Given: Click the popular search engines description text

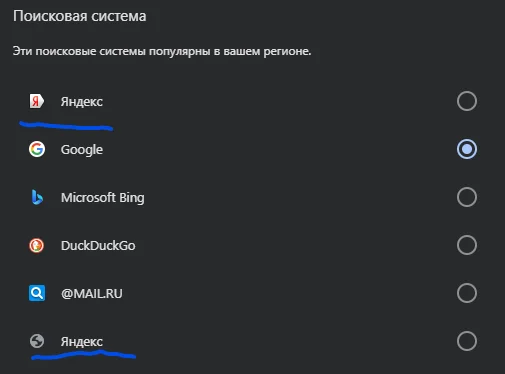Looking at the screenshot, I should (162, 52).
